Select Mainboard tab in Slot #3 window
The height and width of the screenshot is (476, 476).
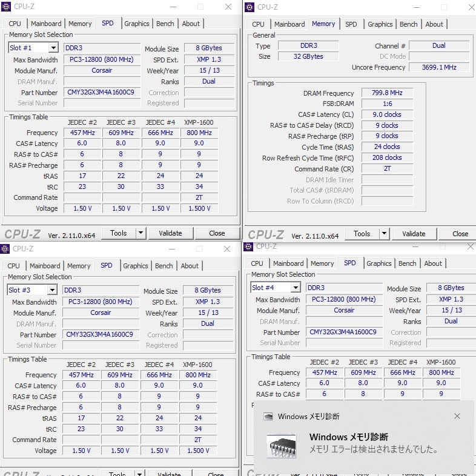pyautogui.click(x=45, y=266)
